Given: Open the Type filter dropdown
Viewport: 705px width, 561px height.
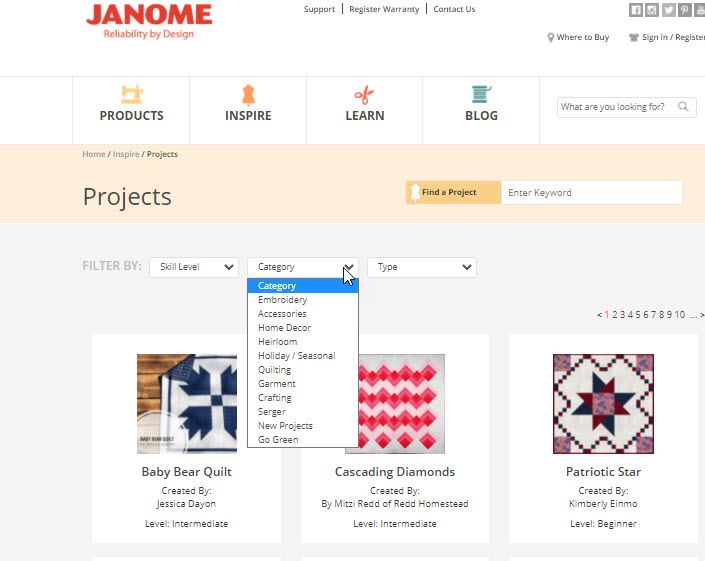Looking at the screenshot, I should tap(422, 267).
